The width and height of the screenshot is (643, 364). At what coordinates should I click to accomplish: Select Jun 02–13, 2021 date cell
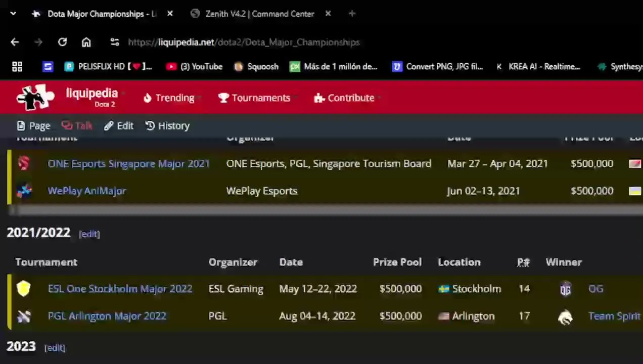click(483, 191)
